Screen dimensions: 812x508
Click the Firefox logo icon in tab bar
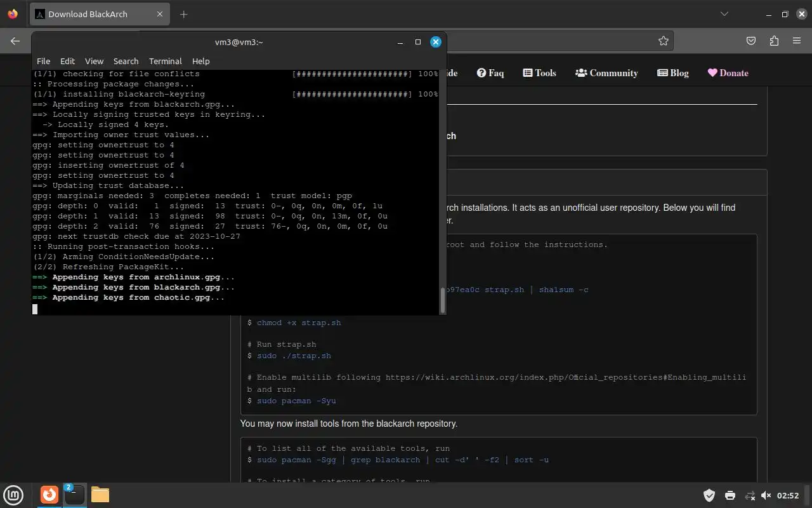coord(13,14)
